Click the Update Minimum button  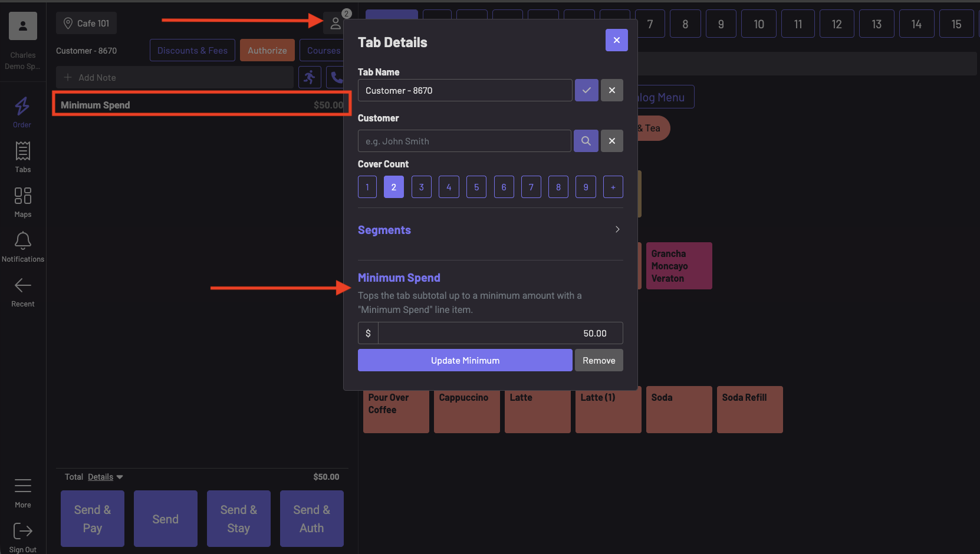[x=465, y=360]
